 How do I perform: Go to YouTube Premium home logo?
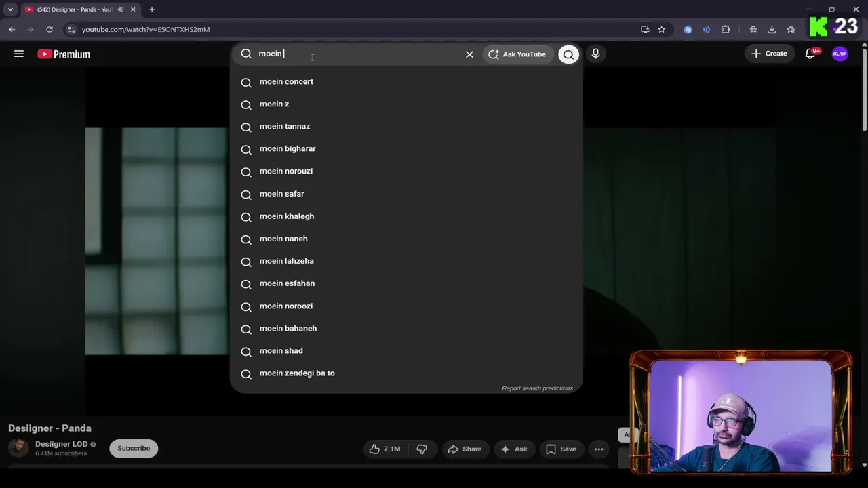[64, 54]
